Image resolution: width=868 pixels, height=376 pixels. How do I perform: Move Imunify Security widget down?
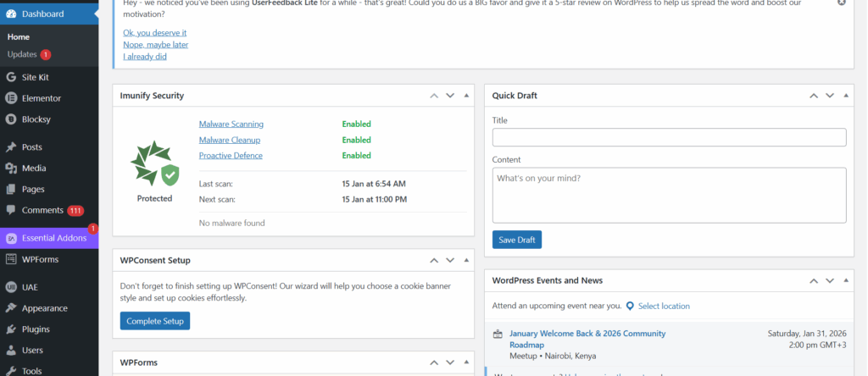pyautogui.click(x=450, y=96)
